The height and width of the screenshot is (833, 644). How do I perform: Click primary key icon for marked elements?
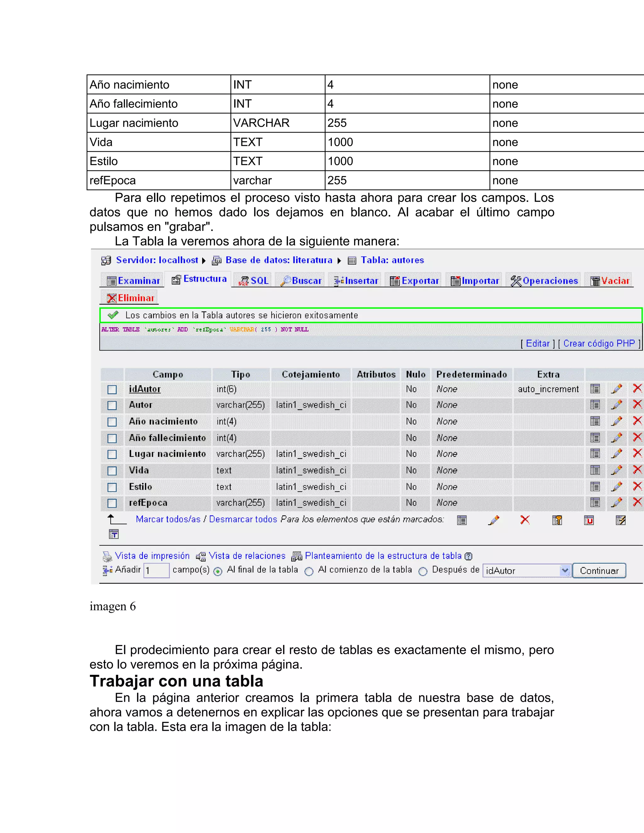coord(557,520)
